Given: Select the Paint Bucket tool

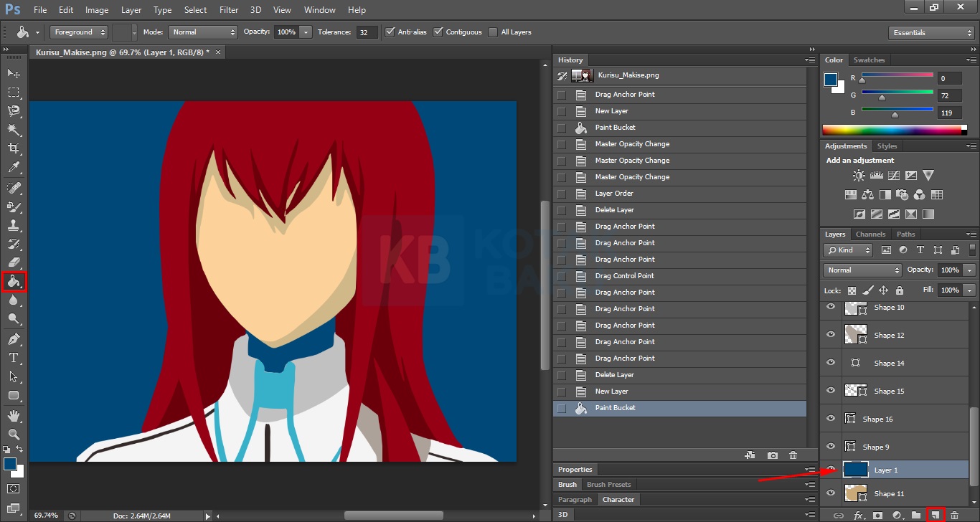Looking at the screenshot, I should [x=14, y=280].
